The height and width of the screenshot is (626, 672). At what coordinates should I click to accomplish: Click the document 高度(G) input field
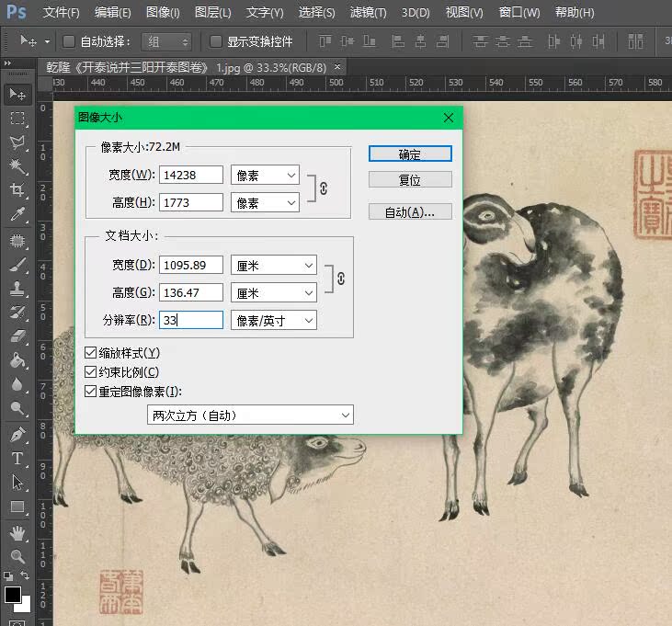coord(191,292)
